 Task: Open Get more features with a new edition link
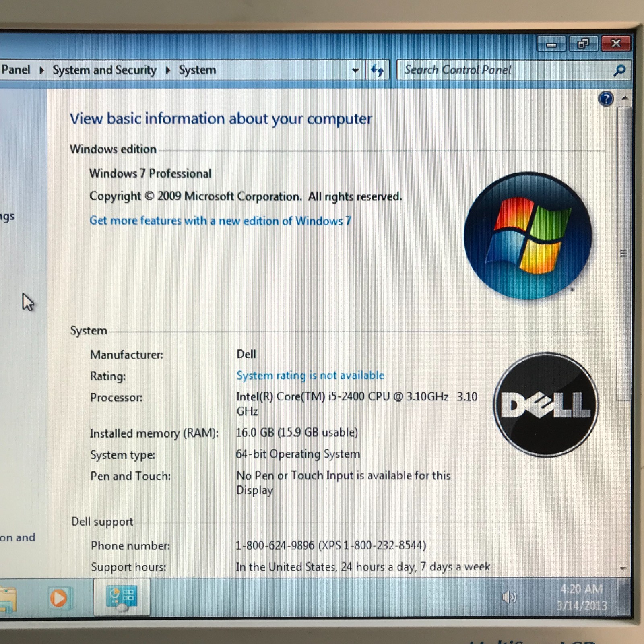[x=220, y=221]
